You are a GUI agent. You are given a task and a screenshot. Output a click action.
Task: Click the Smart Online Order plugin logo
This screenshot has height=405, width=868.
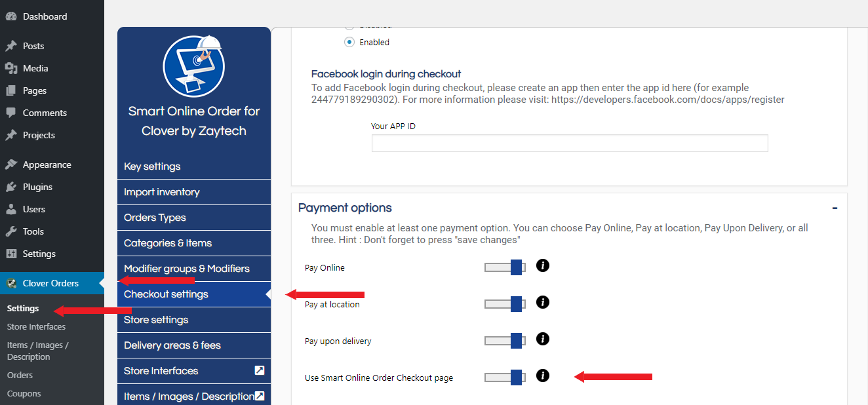coord(194,65)
